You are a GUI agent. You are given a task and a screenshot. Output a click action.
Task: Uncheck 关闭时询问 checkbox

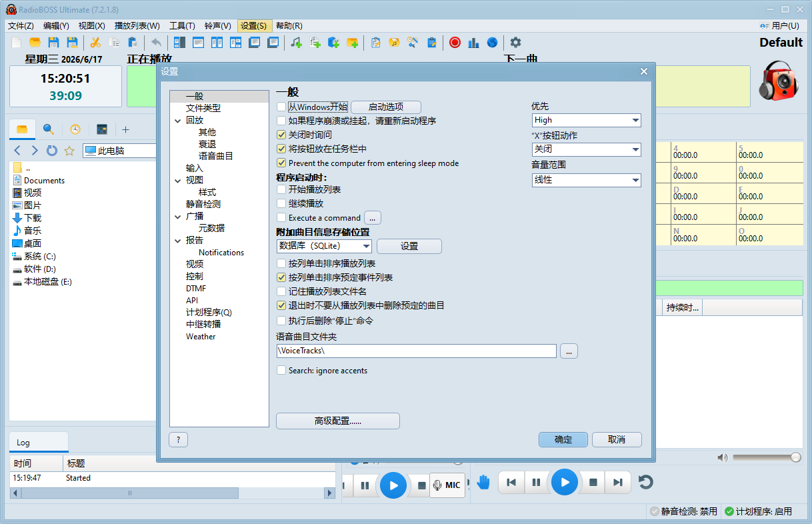(281, 135)
